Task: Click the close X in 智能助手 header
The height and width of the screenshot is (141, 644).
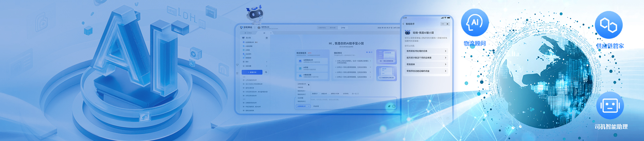Action: [x=447, y=24]
